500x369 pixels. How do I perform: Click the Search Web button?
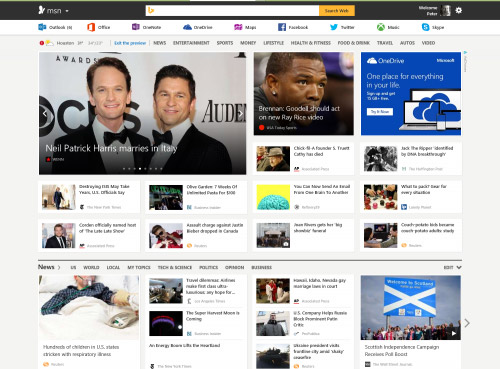click(x=337, y=11)
